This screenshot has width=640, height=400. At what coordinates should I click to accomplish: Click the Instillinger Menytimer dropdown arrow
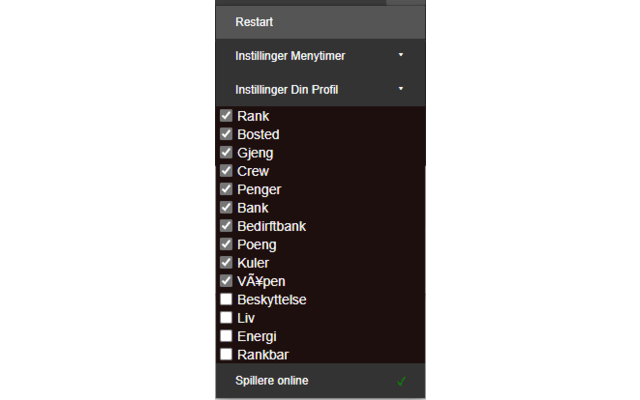400,55
